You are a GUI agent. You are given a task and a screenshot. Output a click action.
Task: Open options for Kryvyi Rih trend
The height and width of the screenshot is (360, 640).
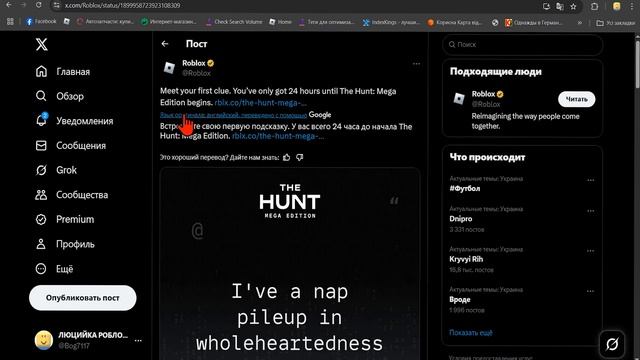[x=590, y=251]
